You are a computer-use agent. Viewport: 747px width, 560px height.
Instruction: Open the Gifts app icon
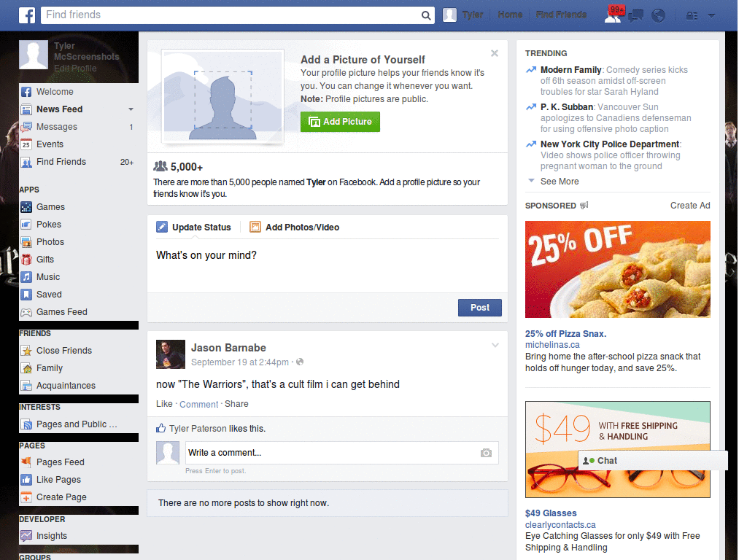(x=26, y=260)
